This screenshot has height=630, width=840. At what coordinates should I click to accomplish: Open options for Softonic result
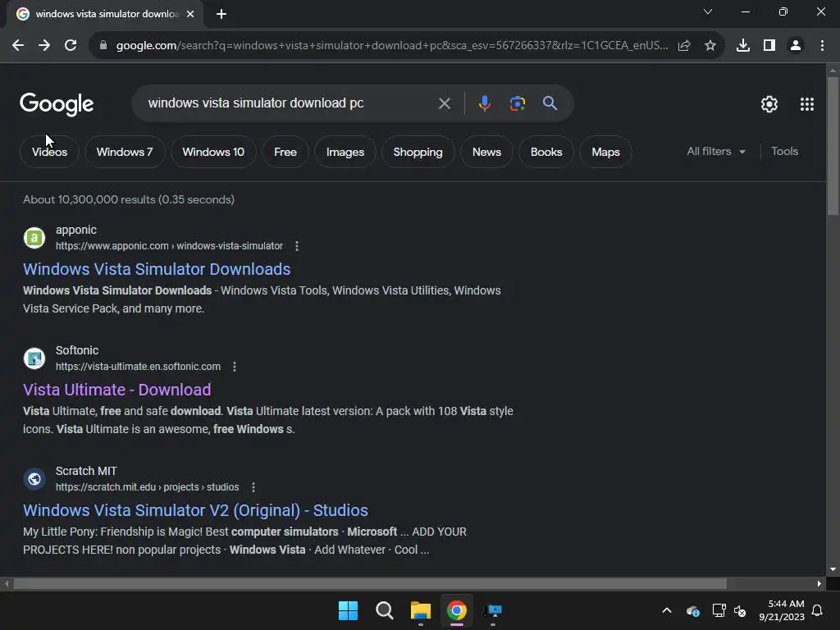click(234, 367)
